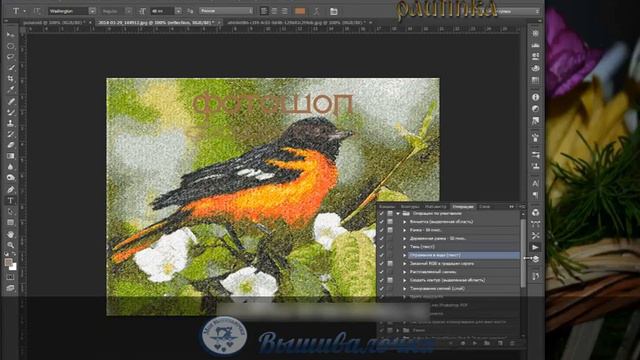640x360 pixels.
Task: Open the Actions panel flyout menu
Action: point(521,207)
